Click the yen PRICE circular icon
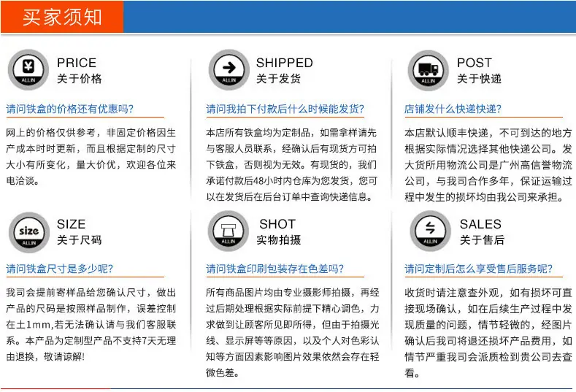Screen dimensions: 576x392 28,70
